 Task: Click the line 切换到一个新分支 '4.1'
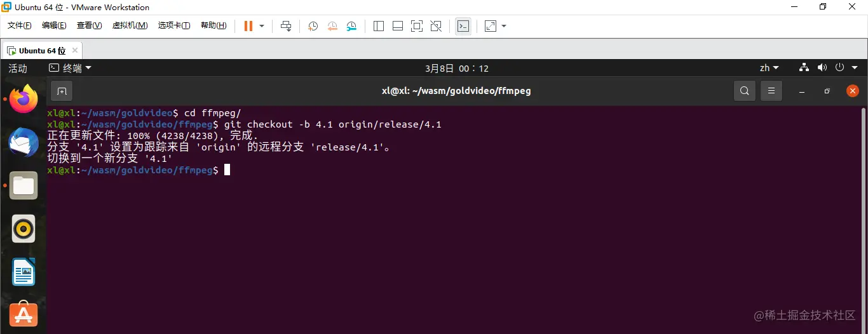click(110, 159)
